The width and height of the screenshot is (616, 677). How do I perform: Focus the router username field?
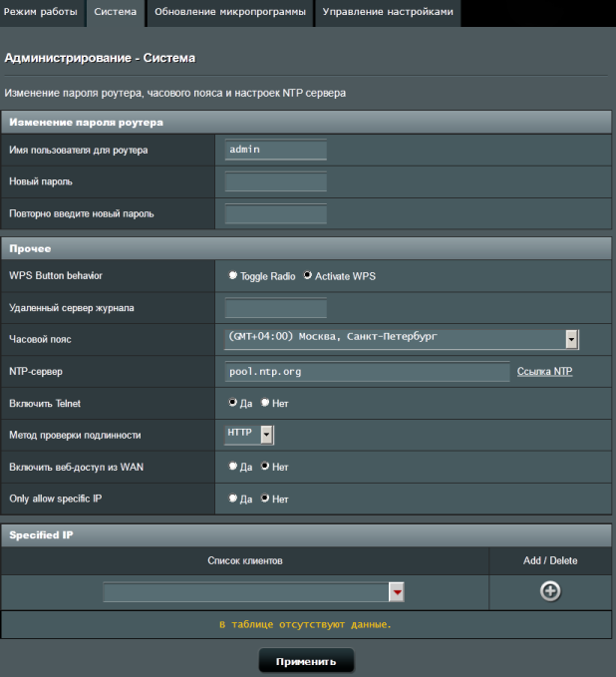(275, 150)
